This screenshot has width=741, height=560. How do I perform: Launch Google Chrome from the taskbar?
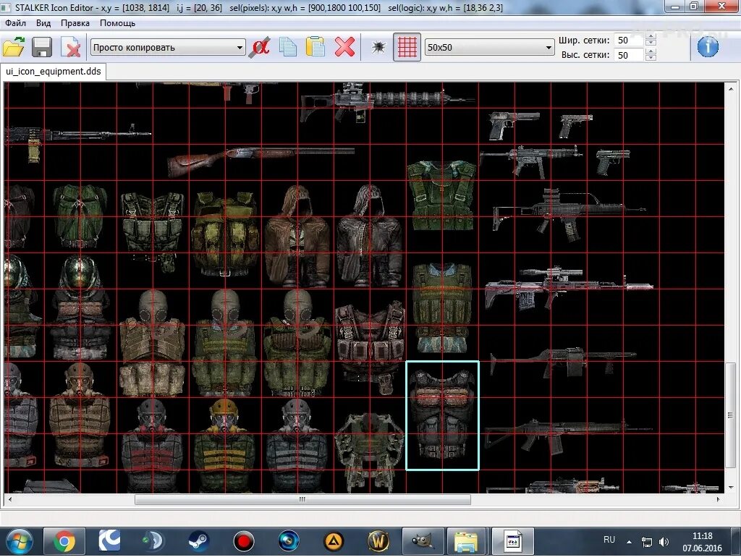[64, 542]
